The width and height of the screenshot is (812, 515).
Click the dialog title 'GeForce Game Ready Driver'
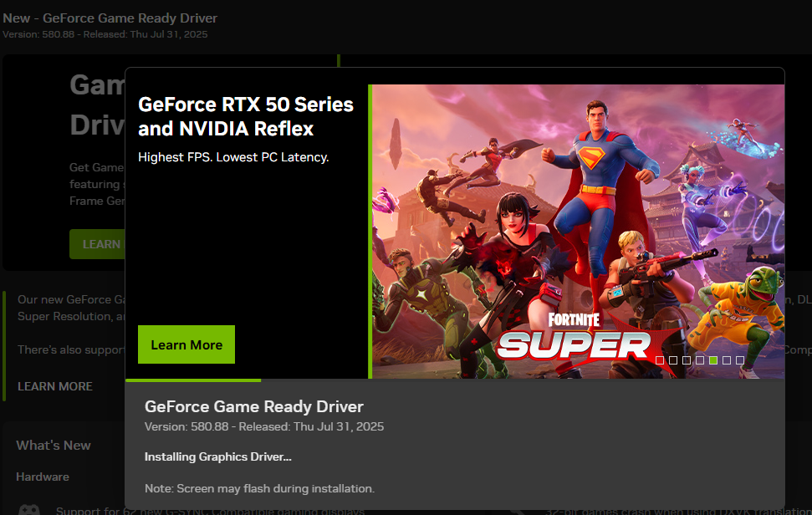254,407
